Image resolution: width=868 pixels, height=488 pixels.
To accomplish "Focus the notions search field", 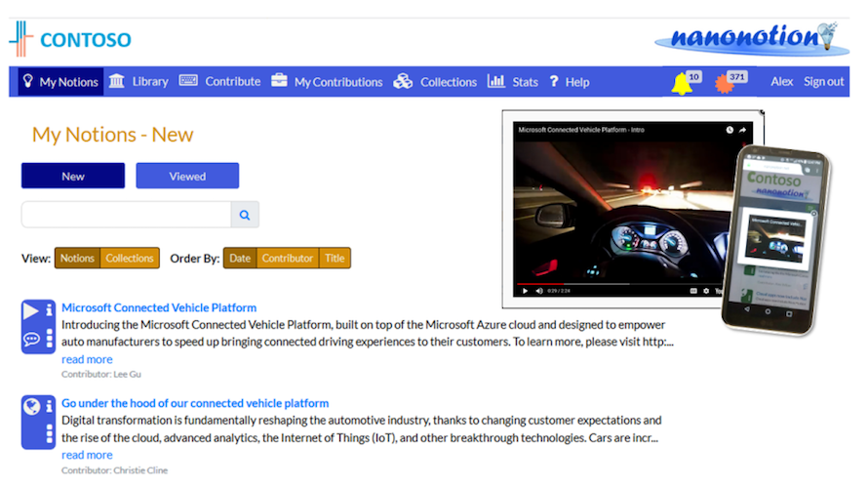I will [126, 215].
